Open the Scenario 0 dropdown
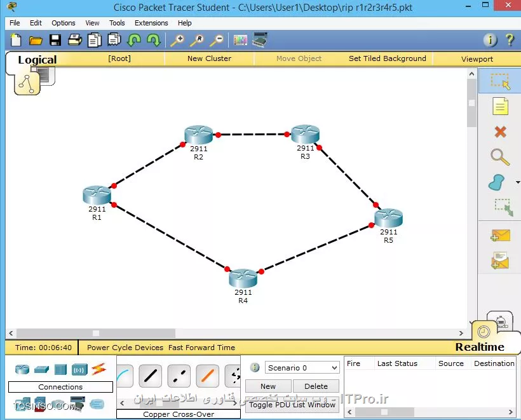The width and height of the screenshot is (521, 420). (302, 367)
